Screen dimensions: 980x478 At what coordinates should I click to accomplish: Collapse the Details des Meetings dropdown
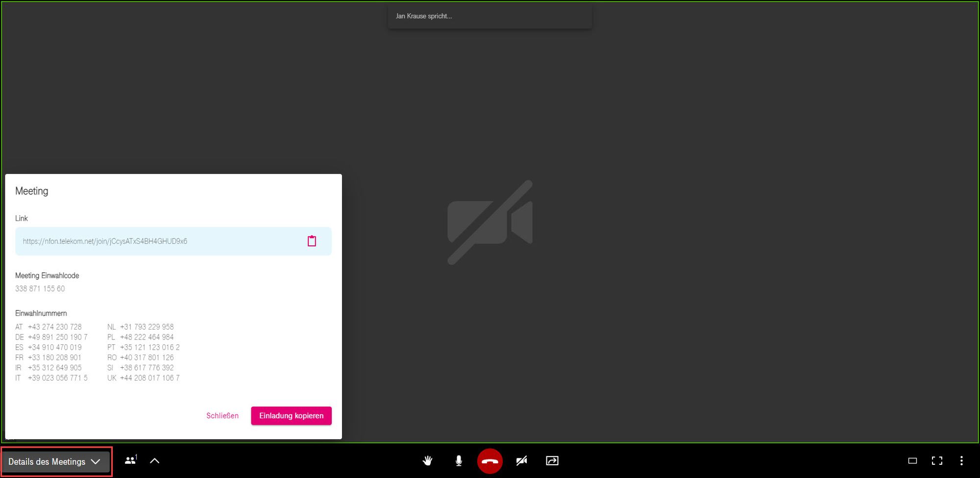55,462
